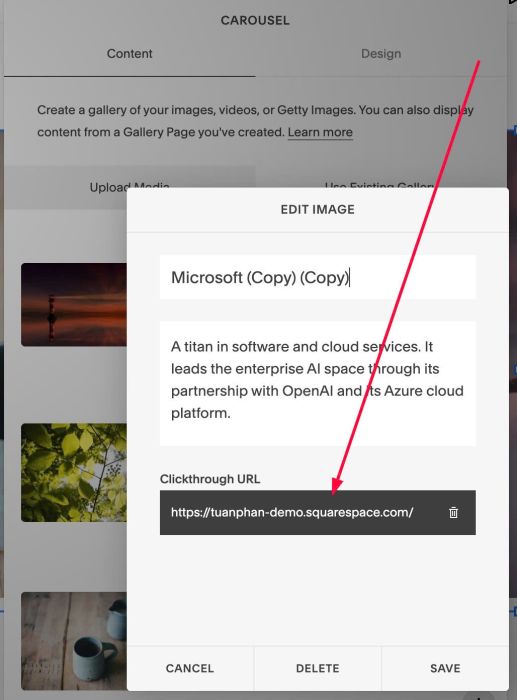Click the EDIT IMAGE dialog title
517x700 pixels.
[317, 209]
